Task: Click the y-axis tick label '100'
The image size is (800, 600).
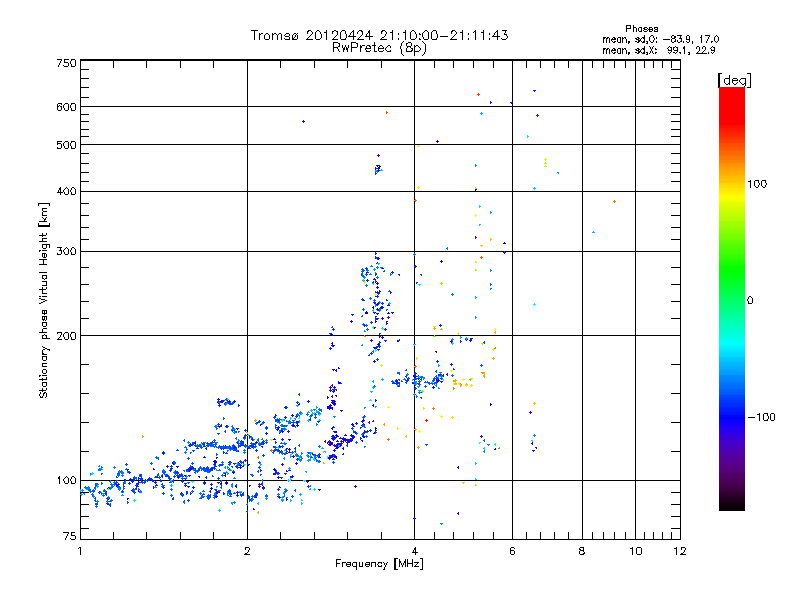Action: point(66,481)
